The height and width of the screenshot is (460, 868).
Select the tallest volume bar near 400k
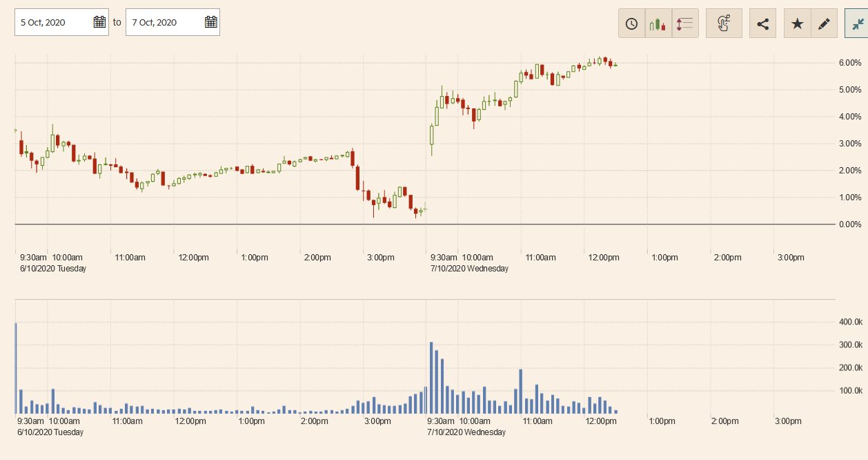click(x=16, y=367)
